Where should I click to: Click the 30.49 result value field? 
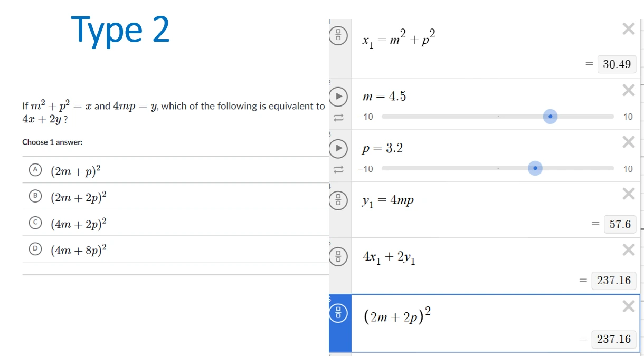click(617, 64)
